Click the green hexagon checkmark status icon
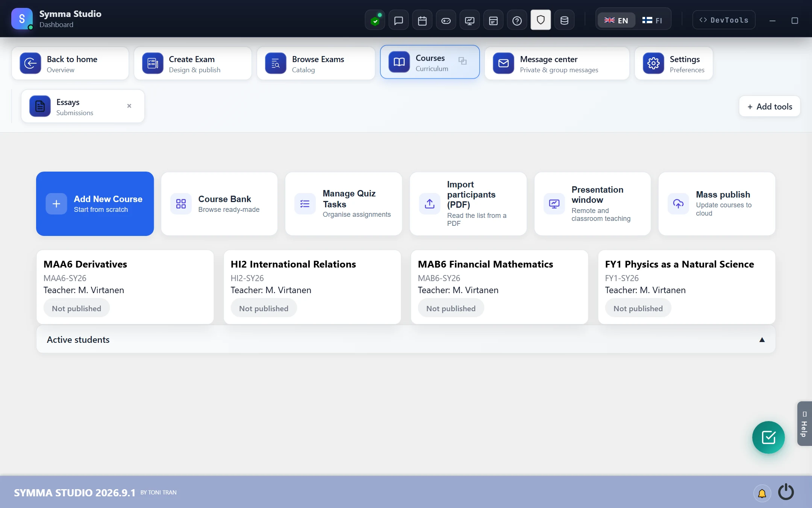Viewport: 812px width, 508px height. tap(375, 20)
